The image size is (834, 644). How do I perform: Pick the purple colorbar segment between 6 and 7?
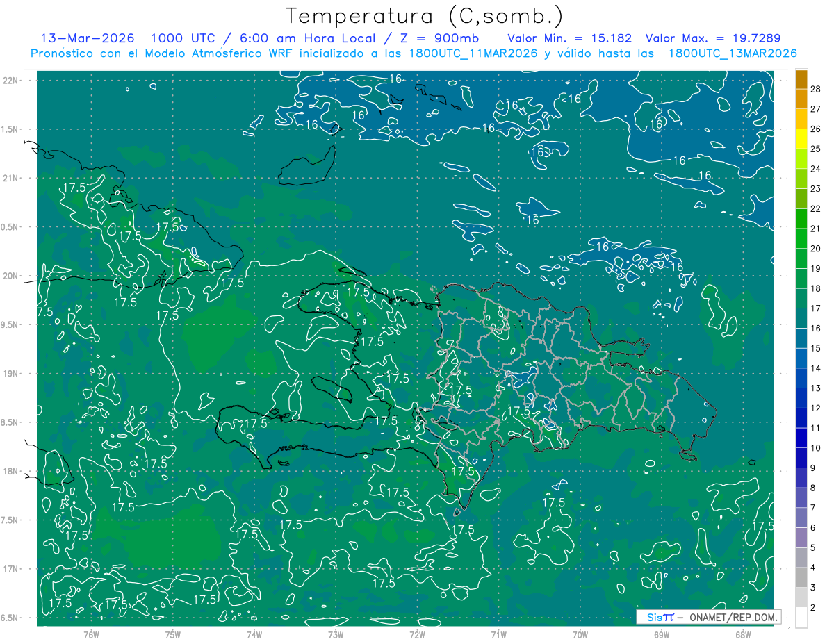pos(801,518)
